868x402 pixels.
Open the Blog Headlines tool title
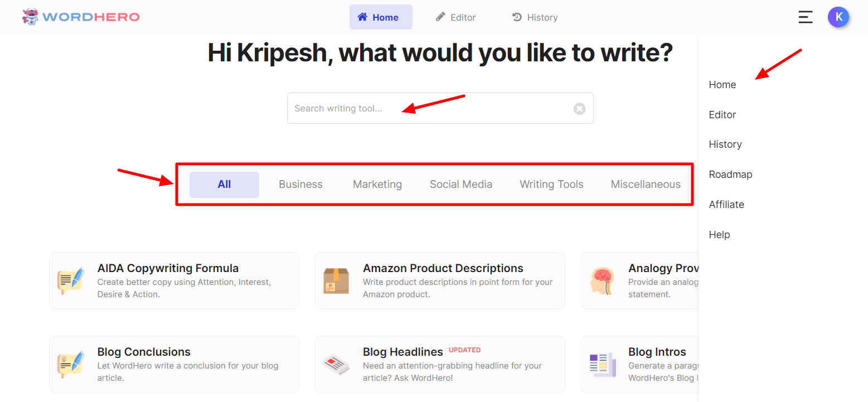pos(403,352)
